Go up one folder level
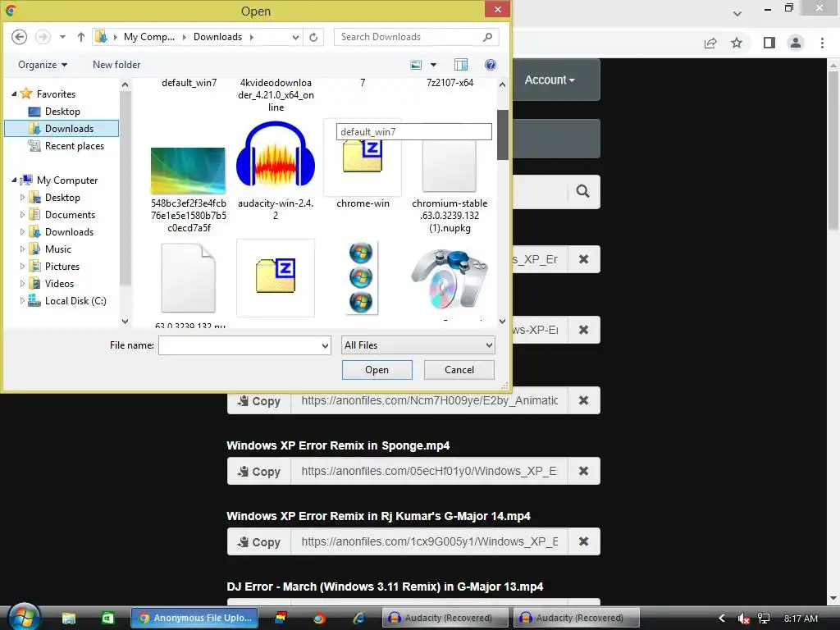840x630 pixels. point(81,37)
